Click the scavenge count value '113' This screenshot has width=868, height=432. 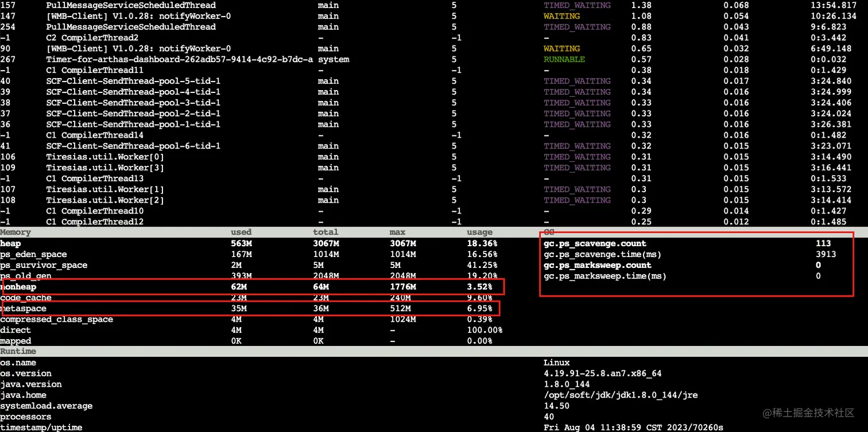pos(823,244)
